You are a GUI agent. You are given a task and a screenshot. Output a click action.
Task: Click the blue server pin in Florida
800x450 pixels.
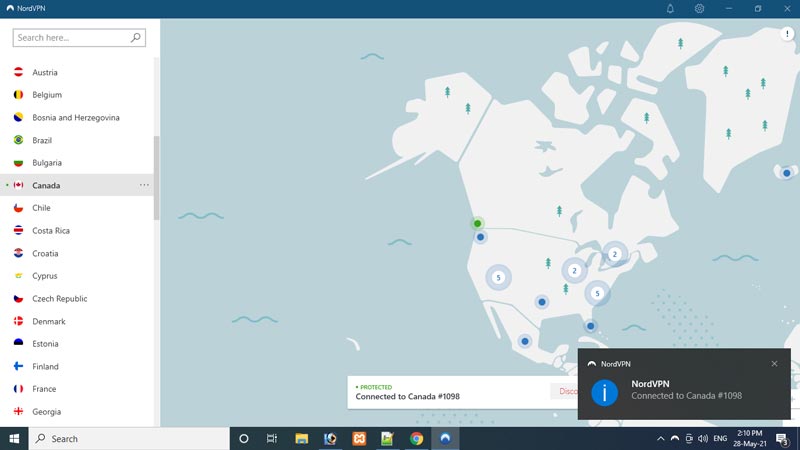590,326
